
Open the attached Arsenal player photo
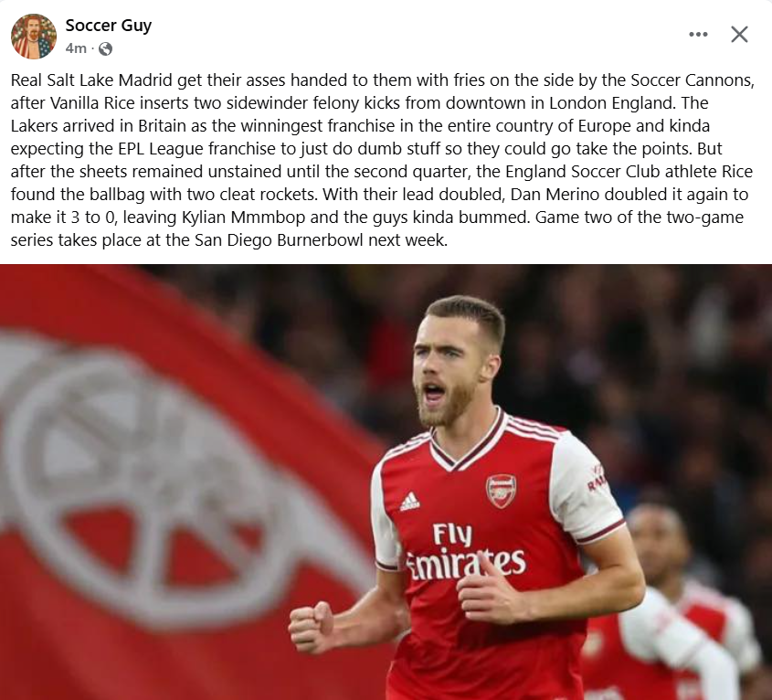point(386,482)
